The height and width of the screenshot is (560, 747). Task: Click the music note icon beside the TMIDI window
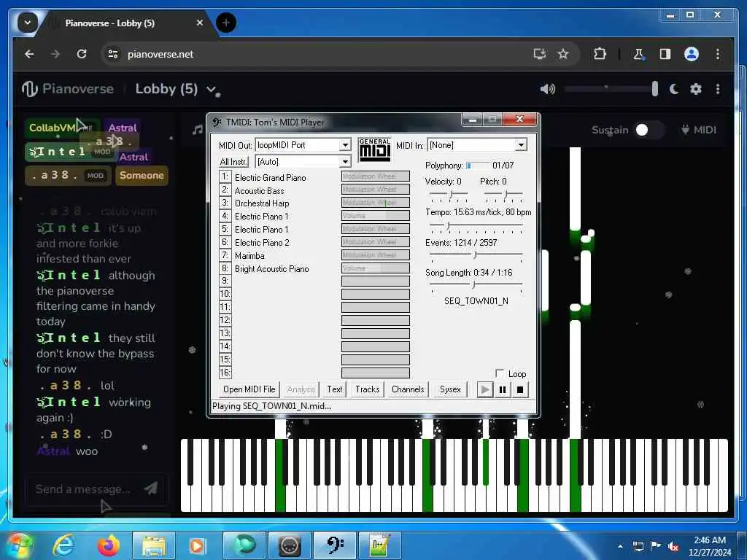(197, 130)
